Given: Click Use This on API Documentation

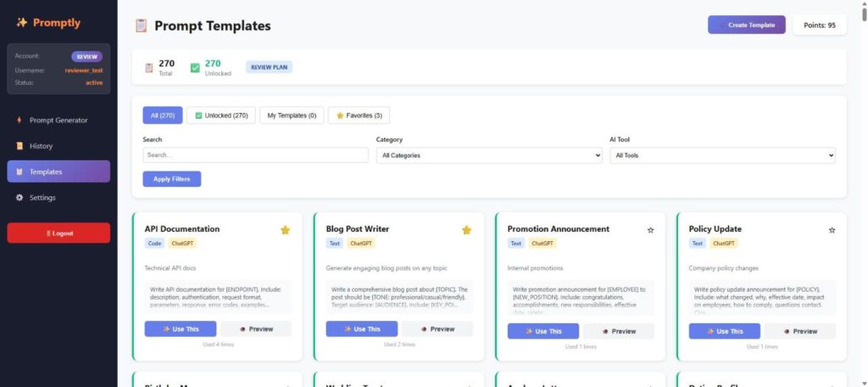Looking at the screenshot, I should click(x=181, y=328).
